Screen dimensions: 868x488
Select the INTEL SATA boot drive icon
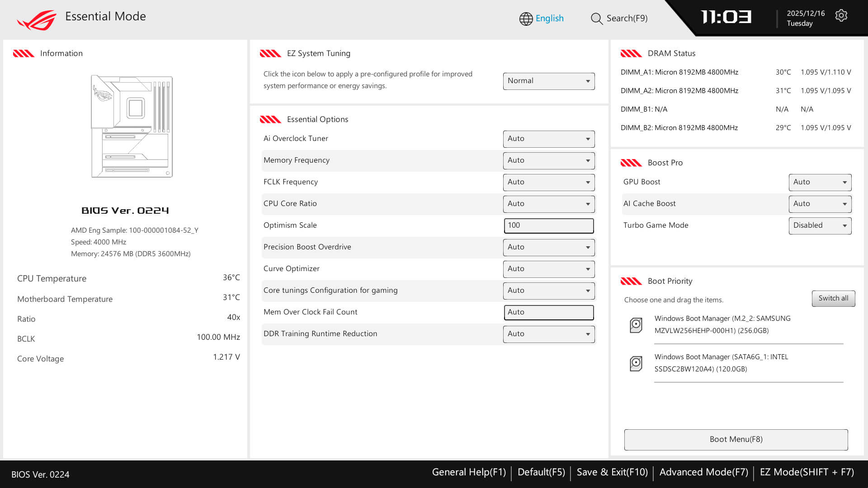tap(636, 363)
